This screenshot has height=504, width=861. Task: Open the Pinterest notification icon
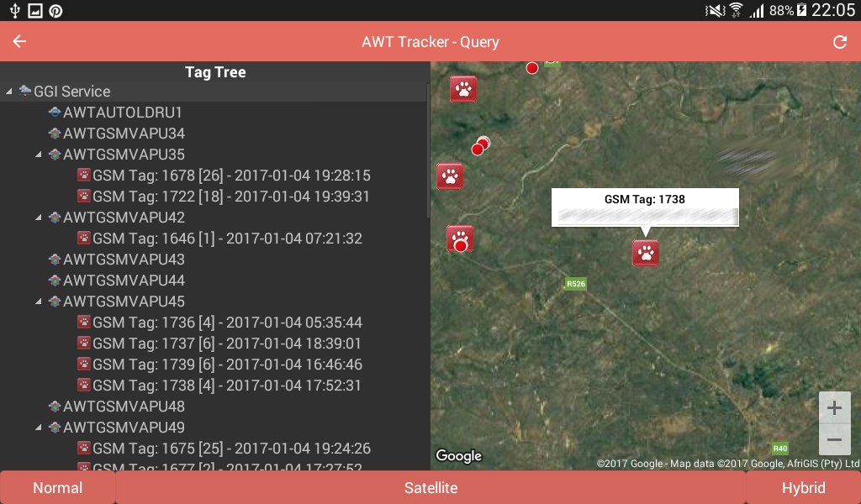pyautogui.click(x=55, y=10)
